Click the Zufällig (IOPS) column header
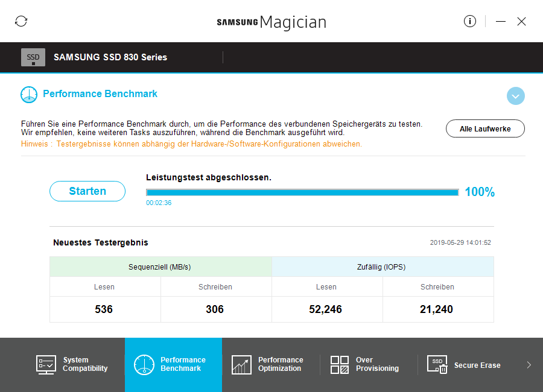The width and height of the screenshot is (543, 392). pyautogui.click(x=383, y=267)
